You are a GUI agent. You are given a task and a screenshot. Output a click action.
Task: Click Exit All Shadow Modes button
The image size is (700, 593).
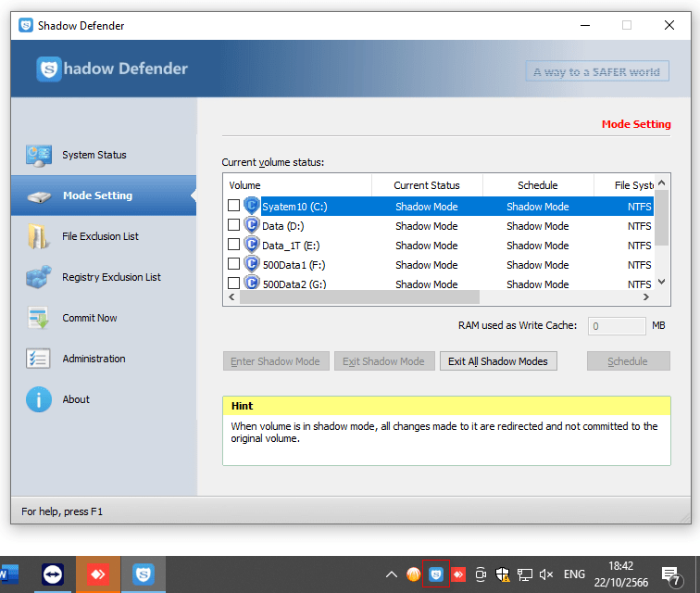[498, 361]
